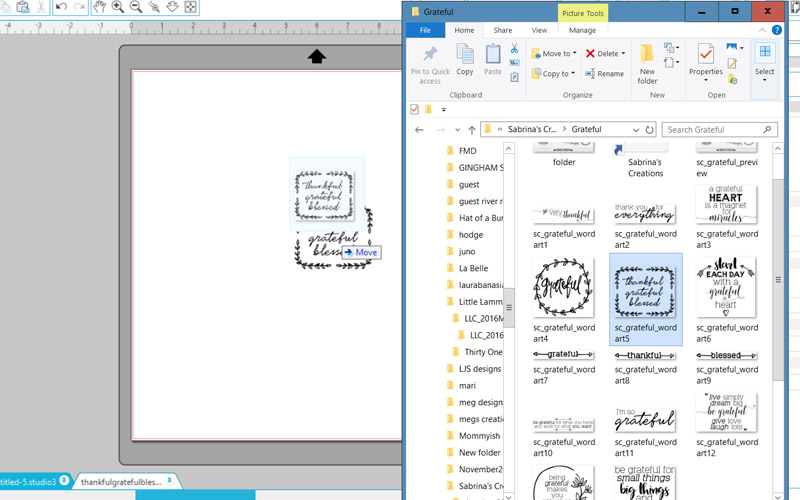This screenshot has height=500, width=800.
Task: Click Pin to Quick access
Action: click(430, 65)
